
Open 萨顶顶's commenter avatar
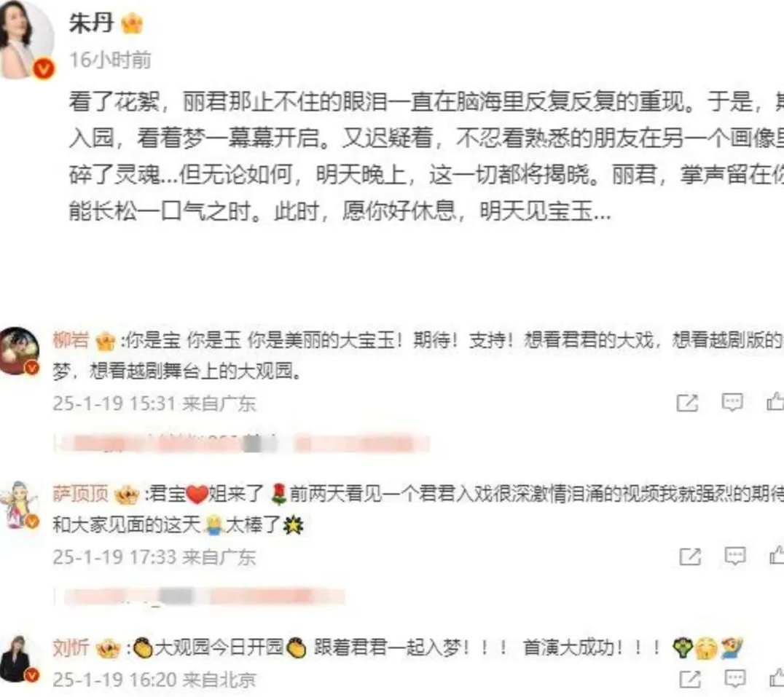click(19, 505)
